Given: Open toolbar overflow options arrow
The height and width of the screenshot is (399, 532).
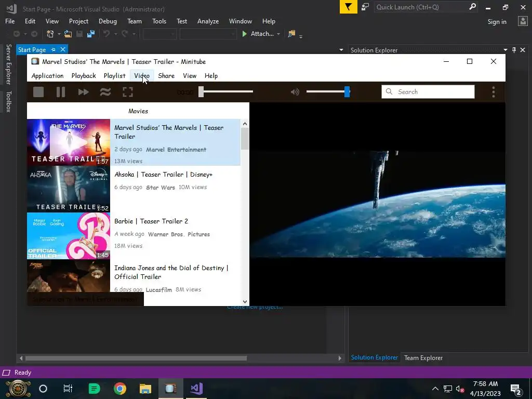Looking at the screenshot, I should coord(301,36).
